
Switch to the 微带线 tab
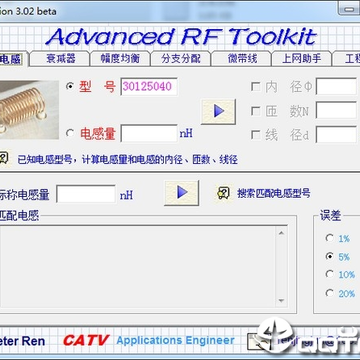tap(242, 59)
